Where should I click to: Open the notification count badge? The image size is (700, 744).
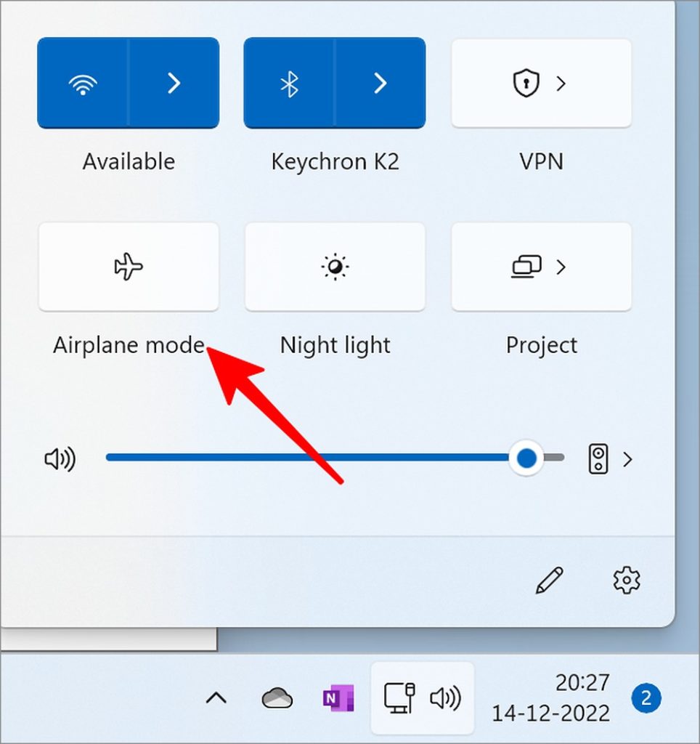click(646, 699)
